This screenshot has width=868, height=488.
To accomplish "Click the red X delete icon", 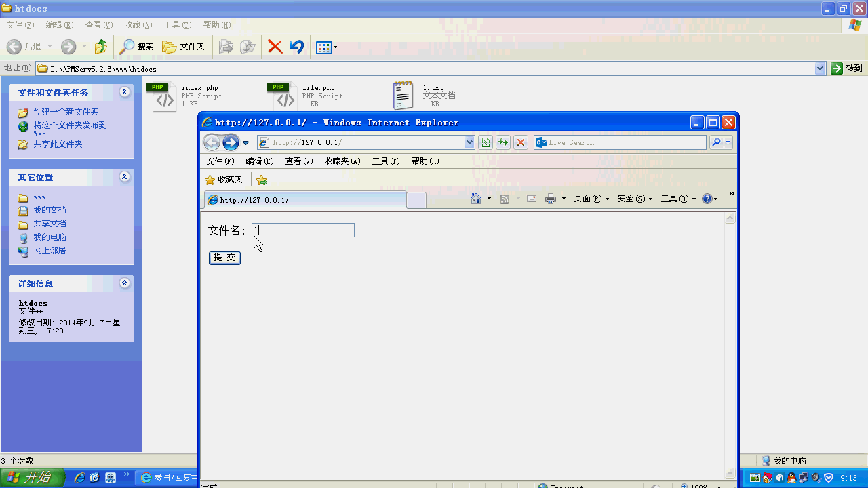I will (274, 46).
